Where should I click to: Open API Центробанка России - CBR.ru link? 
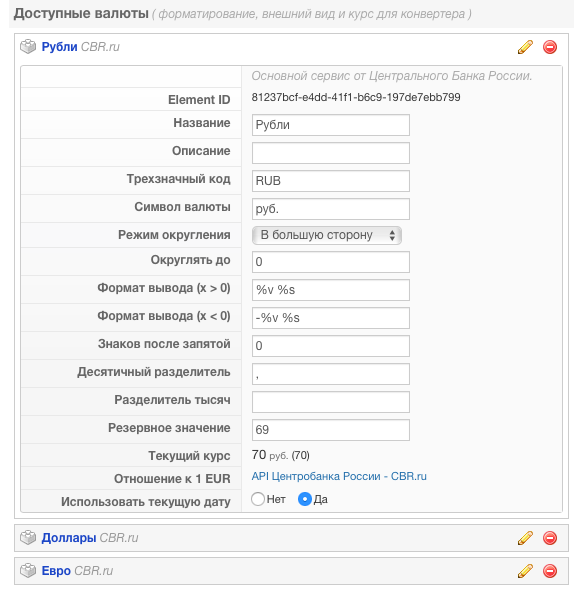[339, 476]
